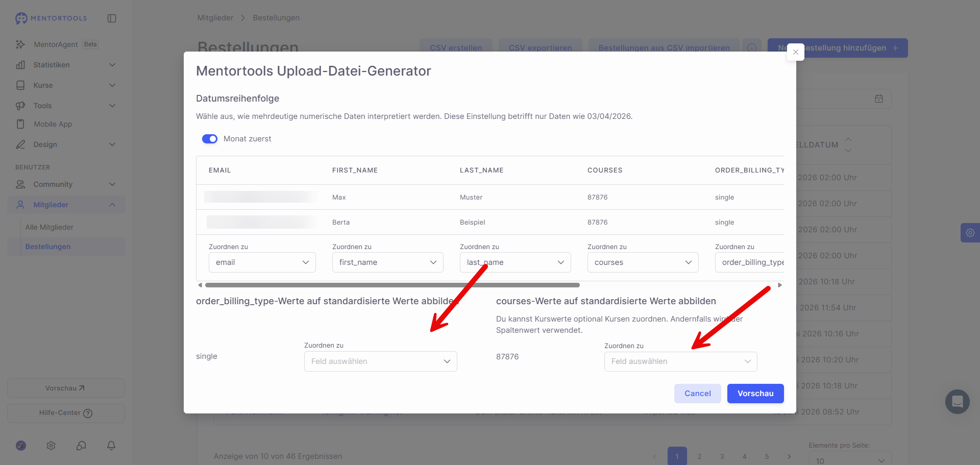Click the Mobile App clipboard icon
Screen dimensions: 980x465
pos(20,124)
